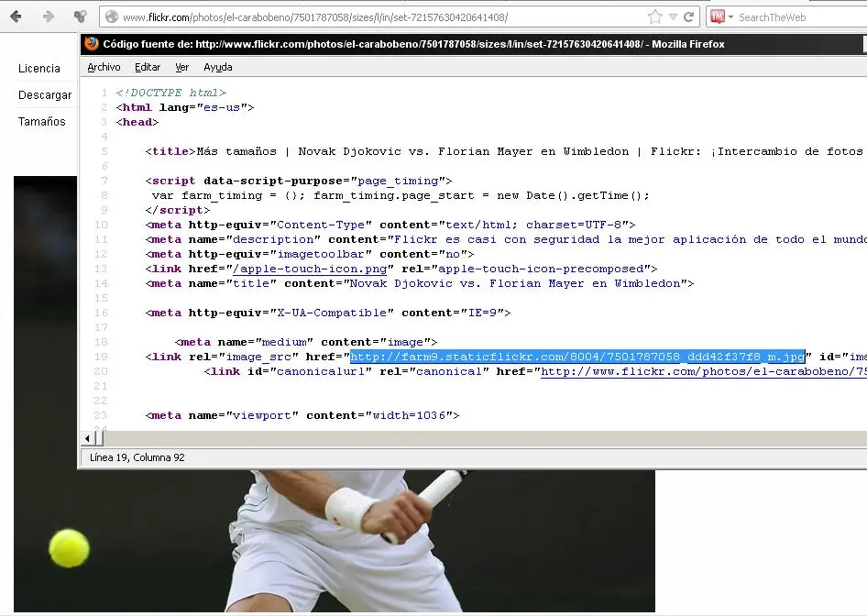
Task: Open the Ayuda menu
Action: click(x=218, y=67)
